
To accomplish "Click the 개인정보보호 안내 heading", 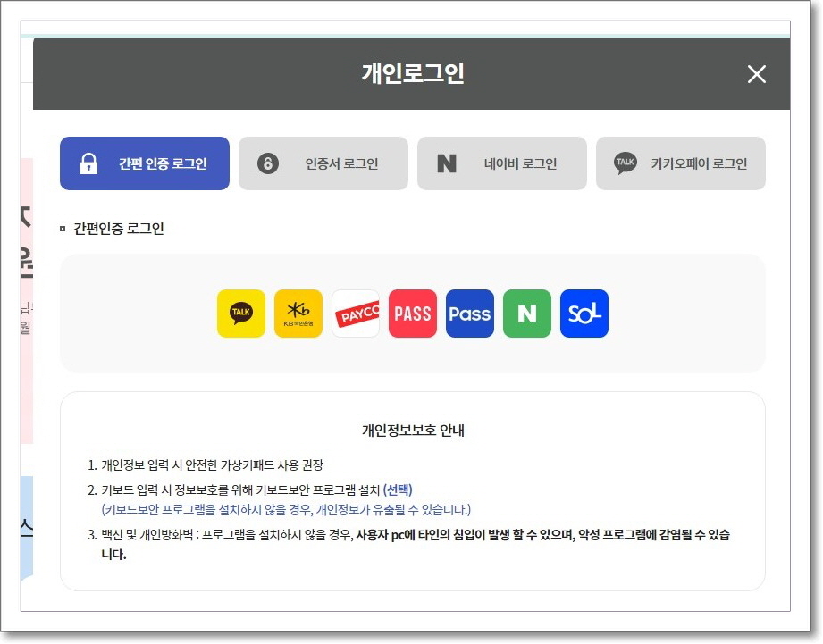I will pyautogui.click(x=413, y=430).
